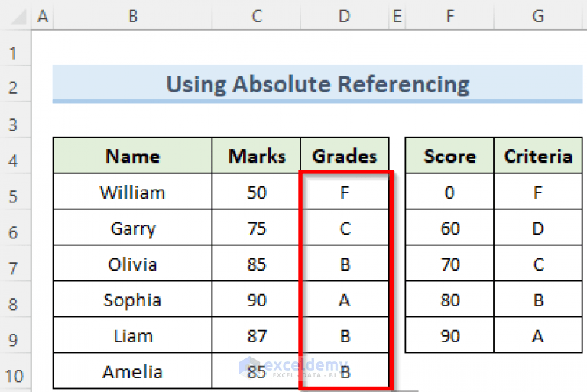Select Olivia's grade cell B

pyautogui.click(x=345, y=264)
